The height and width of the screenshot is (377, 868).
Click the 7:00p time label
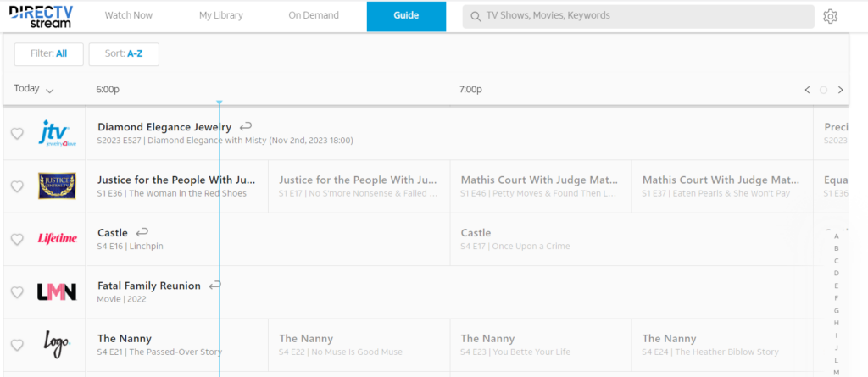(470, 90)
